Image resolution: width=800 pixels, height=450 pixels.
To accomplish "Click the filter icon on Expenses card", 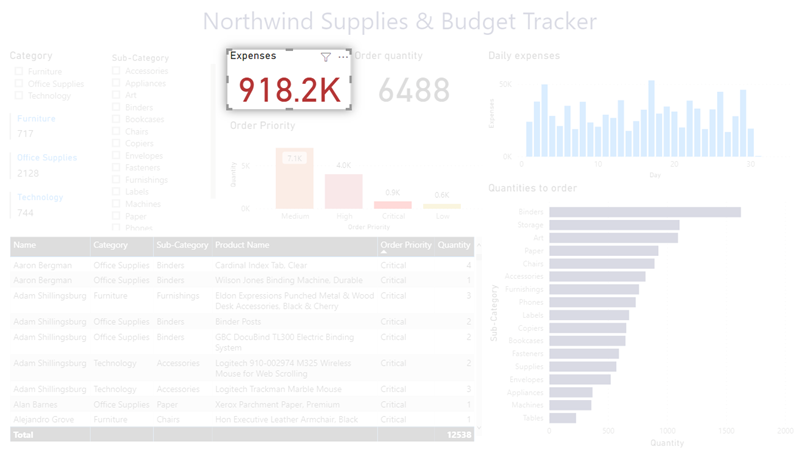I will [326, 57].
